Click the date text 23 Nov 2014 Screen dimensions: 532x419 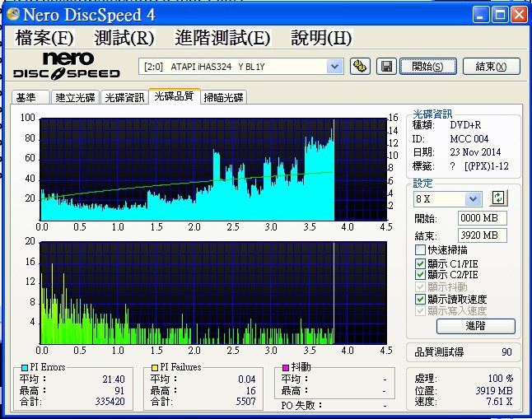tap(475, 152)
